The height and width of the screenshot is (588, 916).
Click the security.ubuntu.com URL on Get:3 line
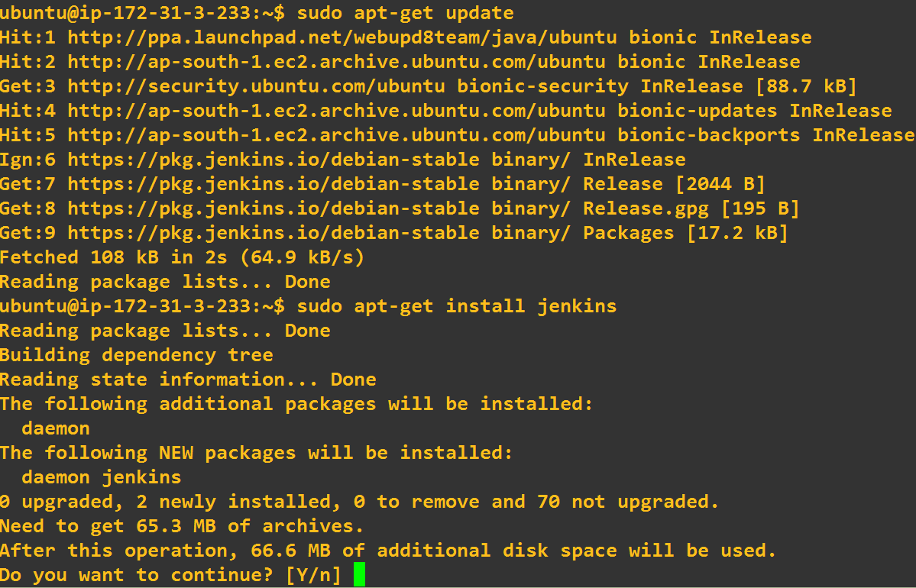(x=257, y=86)
